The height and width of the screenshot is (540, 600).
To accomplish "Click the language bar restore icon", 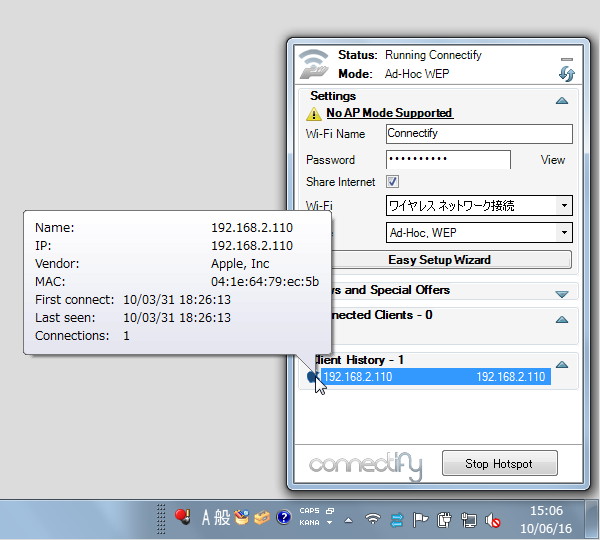I will [x=330, y=511].
